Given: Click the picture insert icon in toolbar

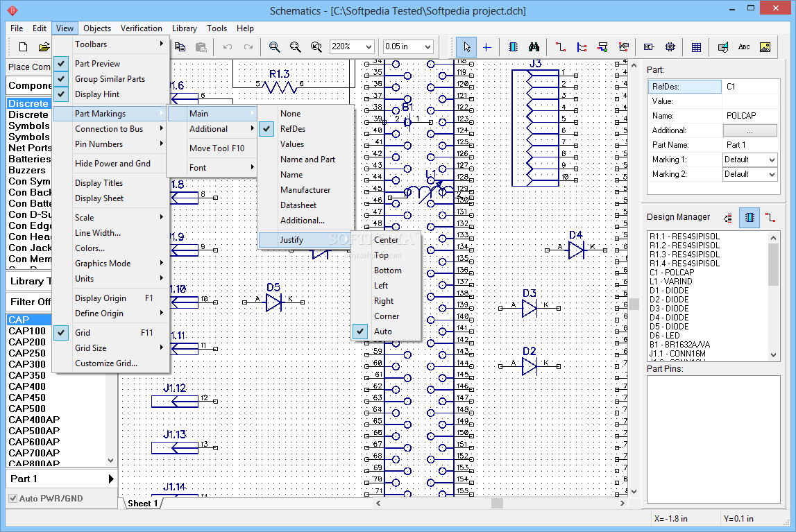Looking at the screenshot, I should (765, 47).
